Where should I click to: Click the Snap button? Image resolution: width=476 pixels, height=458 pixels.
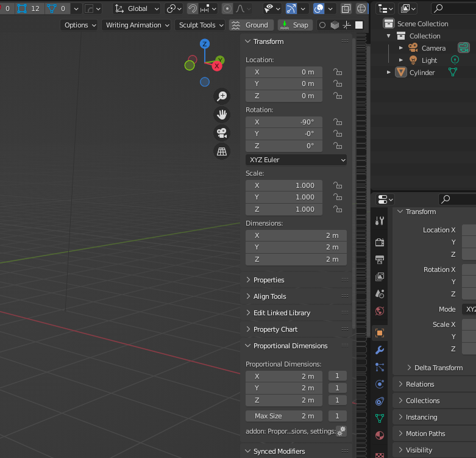click(295, 25)
